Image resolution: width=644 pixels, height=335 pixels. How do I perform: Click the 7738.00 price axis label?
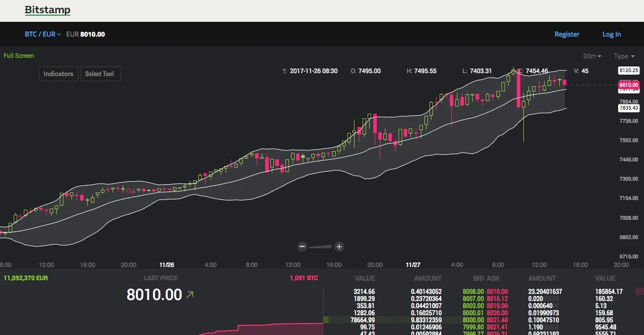628,121
